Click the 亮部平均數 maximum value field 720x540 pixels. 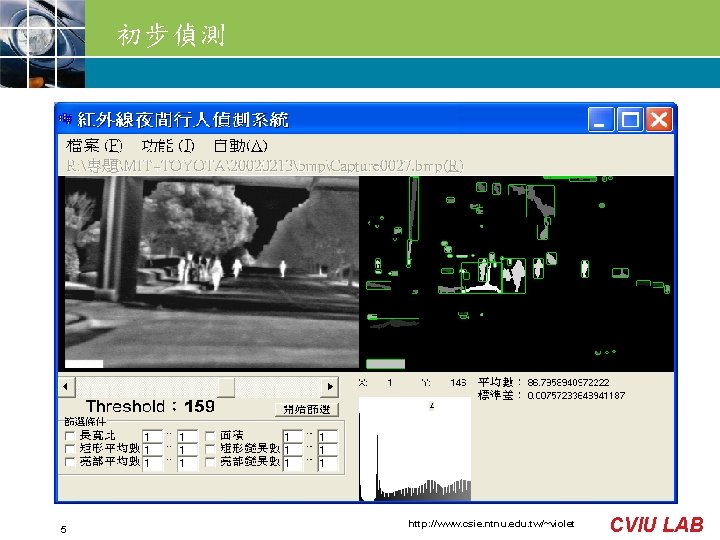point(187,463)
